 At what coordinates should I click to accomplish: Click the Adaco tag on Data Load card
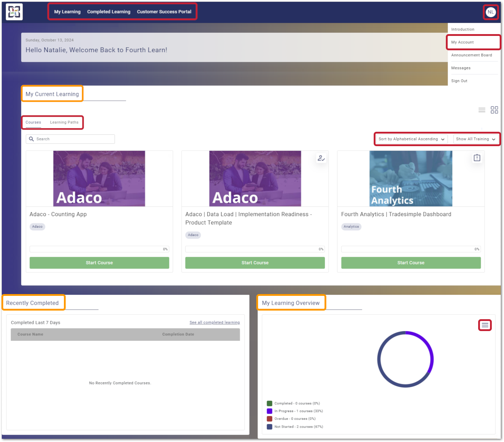pyautogui.click(x=193, y=235)
